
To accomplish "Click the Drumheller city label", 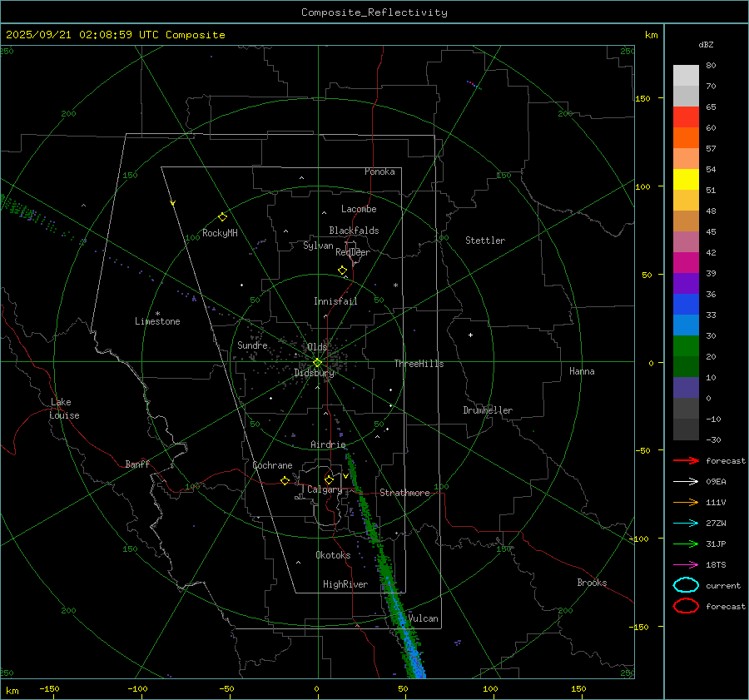I will pos(488,410).
